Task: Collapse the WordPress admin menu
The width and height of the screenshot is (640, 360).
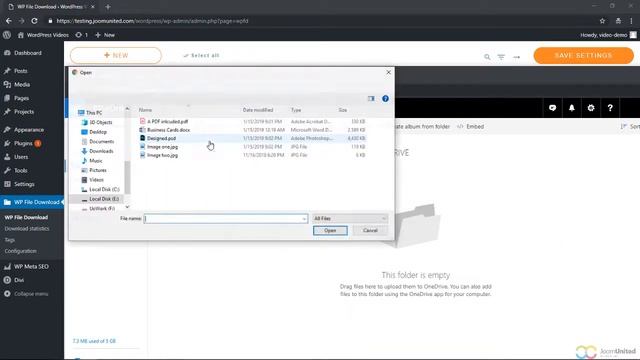Action: coord(31,294)
